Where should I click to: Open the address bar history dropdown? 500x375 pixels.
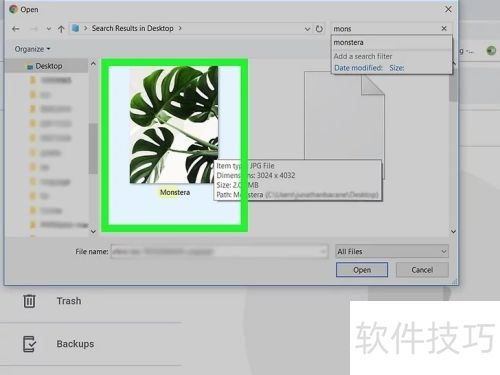tap(307, 29)
